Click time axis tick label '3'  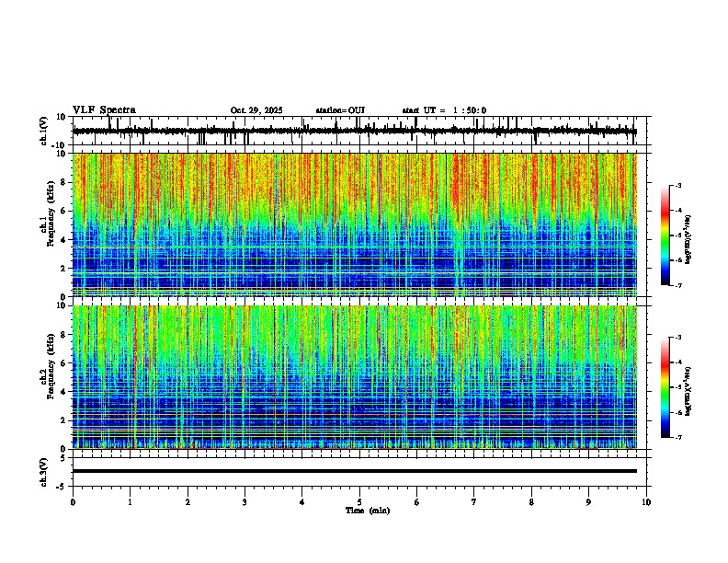[245, 502]
